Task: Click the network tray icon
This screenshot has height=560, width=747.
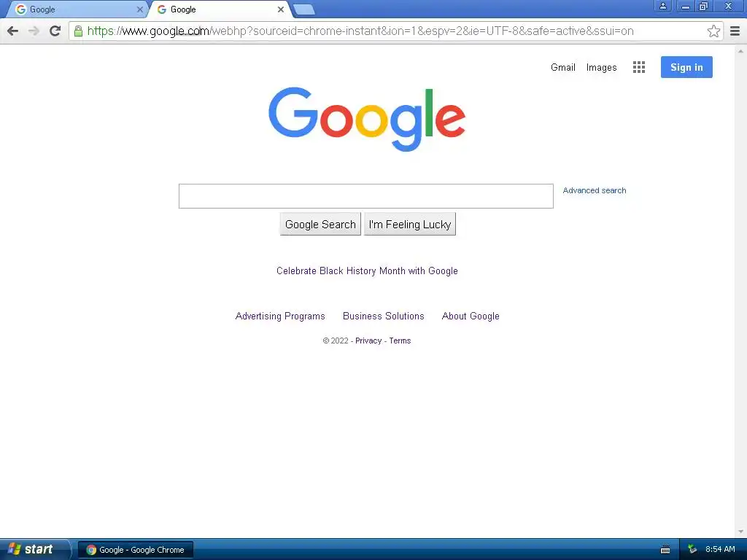Action: [692, 550]
